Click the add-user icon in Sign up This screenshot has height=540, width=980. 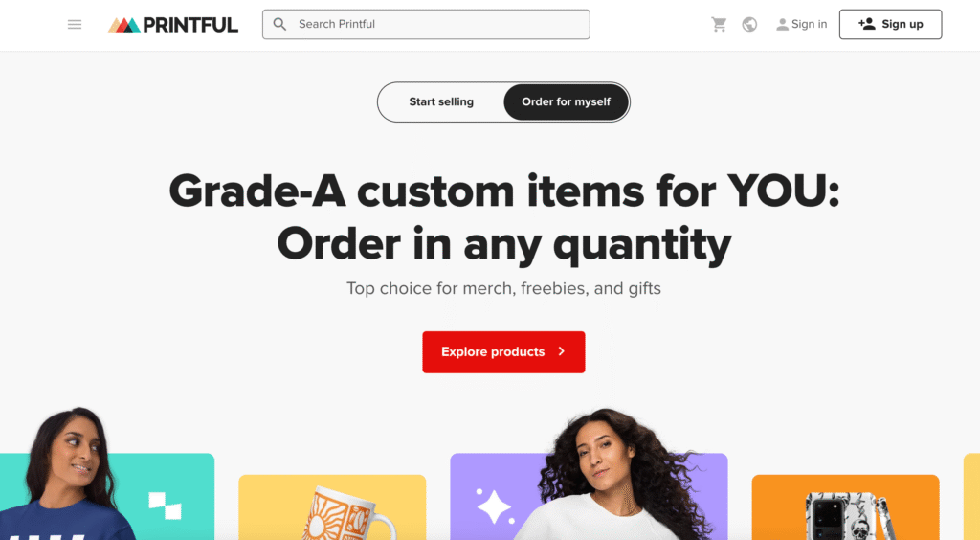[x=866, y=24]
